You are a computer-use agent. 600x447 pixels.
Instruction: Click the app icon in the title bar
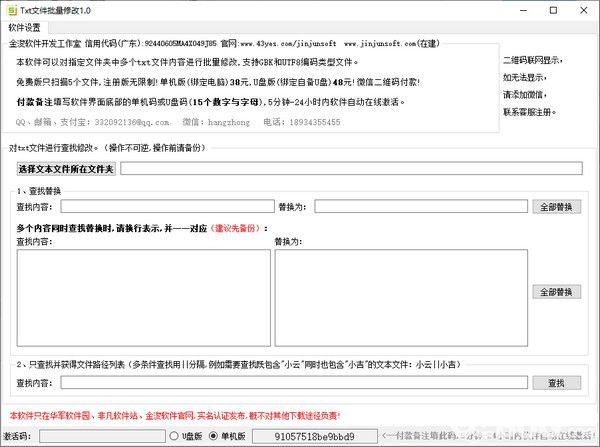[12, 10]
